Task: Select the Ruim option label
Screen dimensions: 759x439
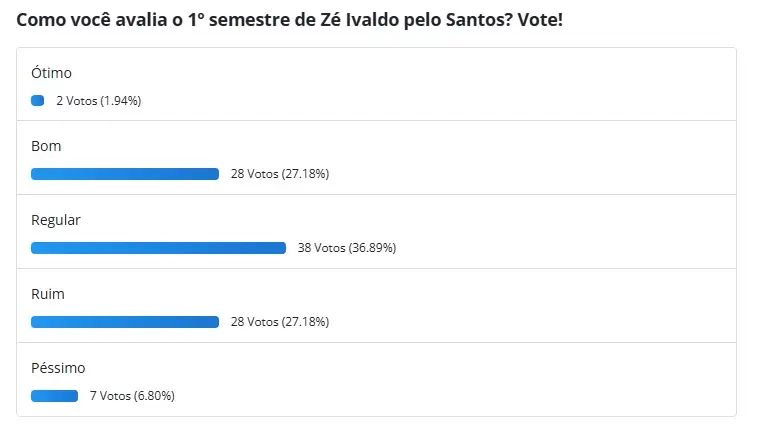Action: pyautogui.click(x=47, y=294)
